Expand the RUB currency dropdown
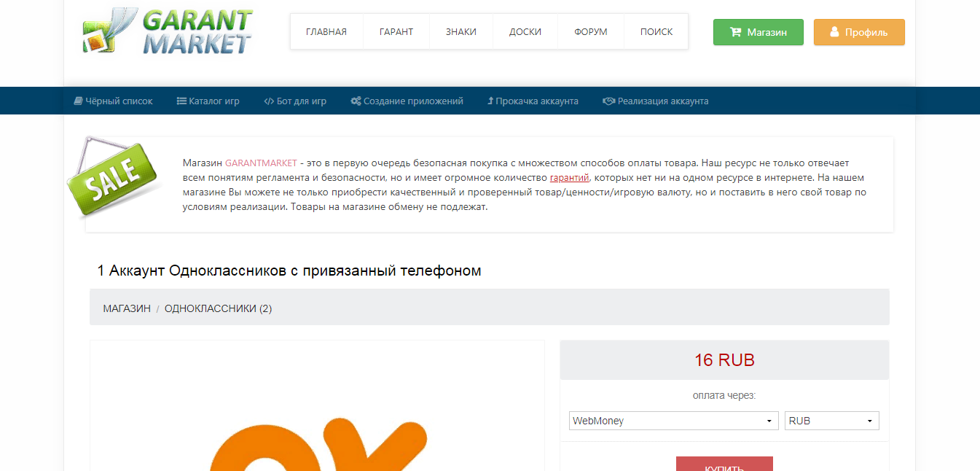Image resolution: width=980 pixels, height=471 pixels. 832,421
